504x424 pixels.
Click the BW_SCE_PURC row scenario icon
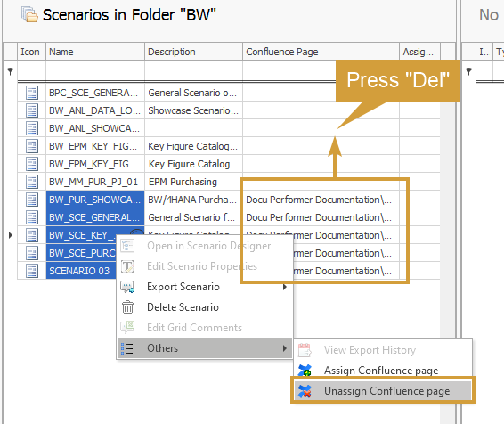(32, 253)
